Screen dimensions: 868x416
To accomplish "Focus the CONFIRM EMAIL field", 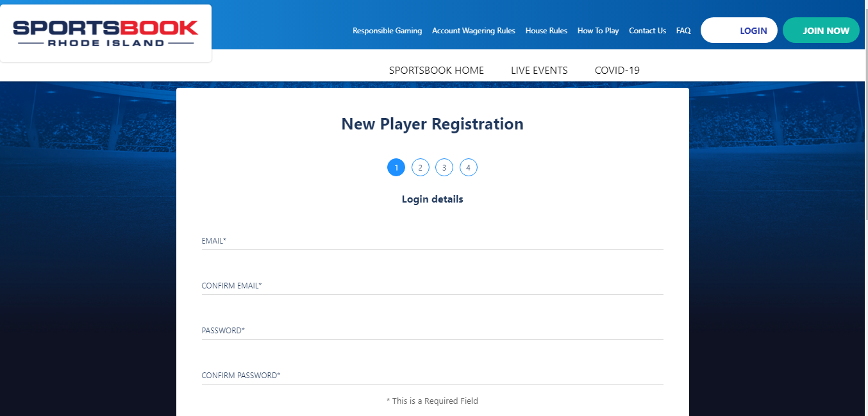I will click(432, 286).
